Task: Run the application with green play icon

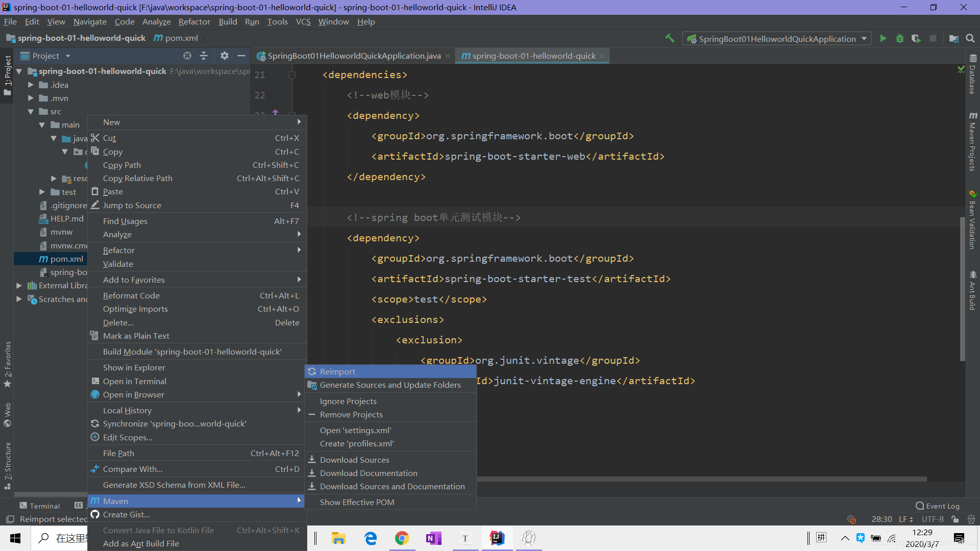Action: tap(883, 38)
